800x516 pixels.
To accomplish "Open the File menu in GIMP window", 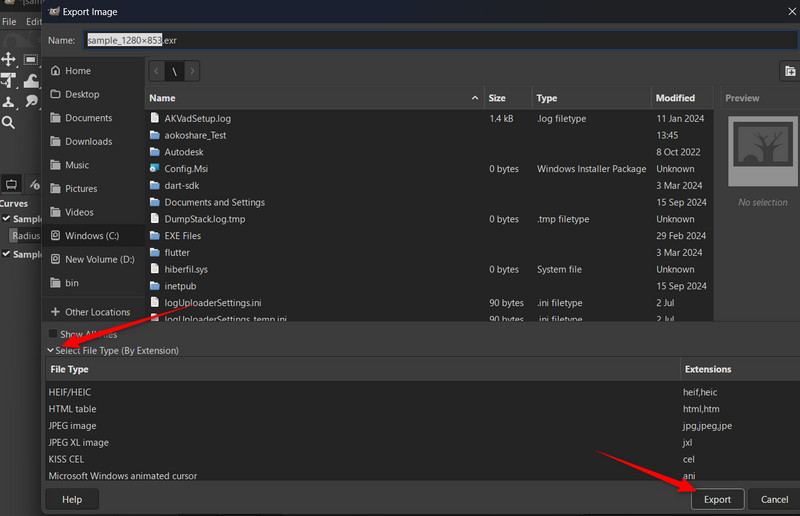I will point(9,21).
